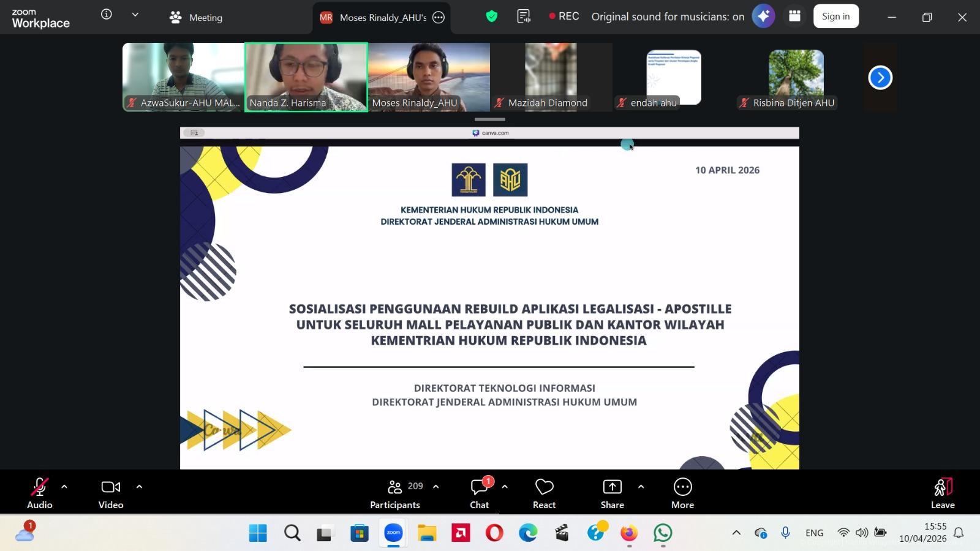Expand audio settings arrow next to Audio

click(64, 487)
